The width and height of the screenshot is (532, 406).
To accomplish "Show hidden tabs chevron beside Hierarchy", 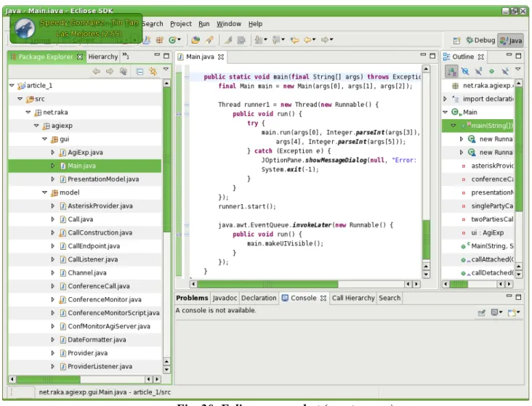I will click(126, 55).
